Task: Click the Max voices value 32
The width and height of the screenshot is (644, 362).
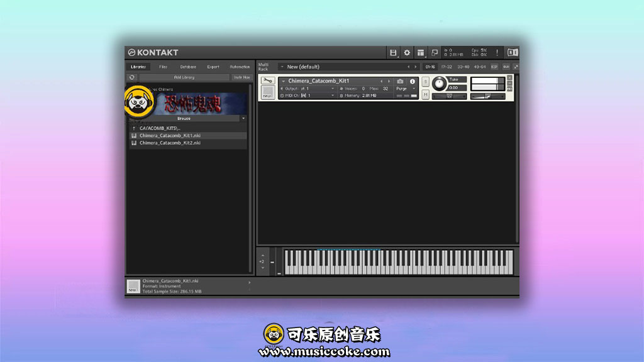Action: [x=386, y=89]
